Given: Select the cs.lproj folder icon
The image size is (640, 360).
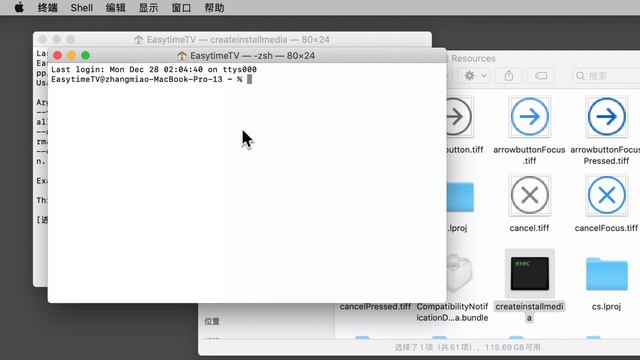Looking at the screenshot, I should (x=607, y=274).
